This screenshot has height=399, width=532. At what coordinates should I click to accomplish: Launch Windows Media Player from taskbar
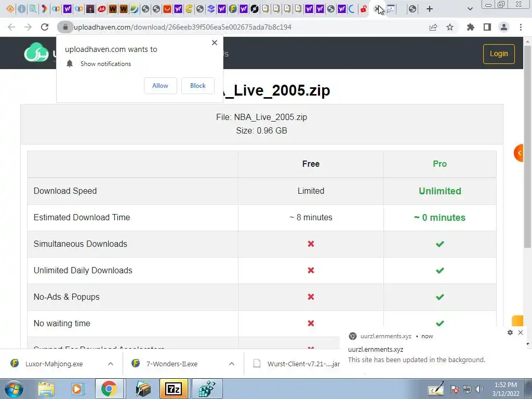pos(77,389)
